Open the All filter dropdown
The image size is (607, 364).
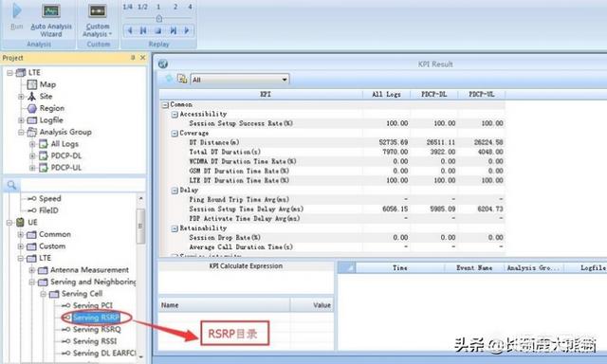(240, 80)
